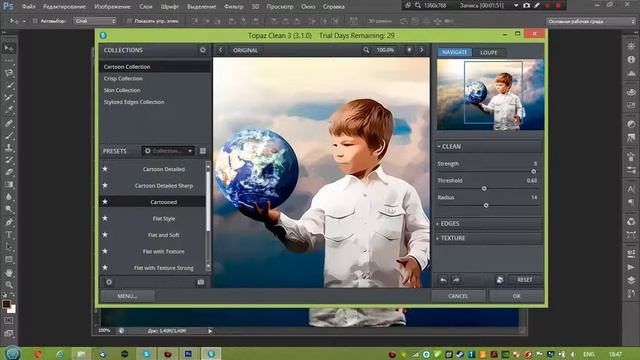Image resolution: width=640 pixels, height=360 pixels.
Task: Click the 100.0% zoom value field
Action: click(x=385, y=50)
